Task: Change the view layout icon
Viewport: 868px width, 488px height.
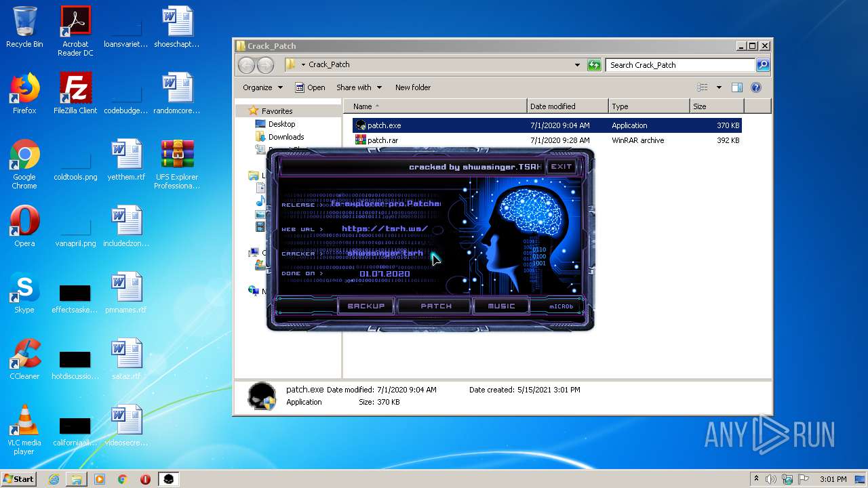Action: (703, 87)
